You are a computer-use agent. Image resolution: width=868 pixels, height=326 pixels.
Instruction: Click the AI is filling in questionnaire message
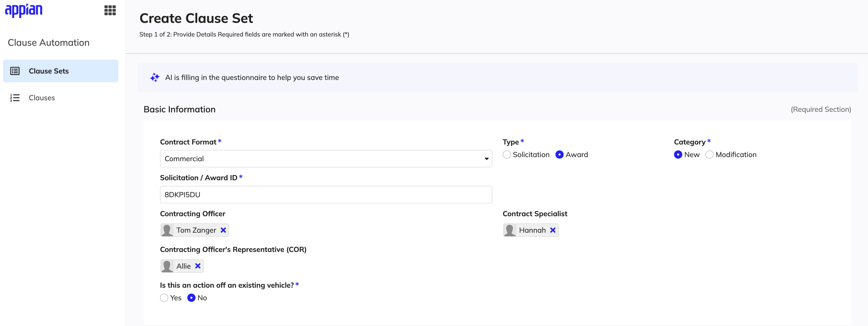[252, 77]
